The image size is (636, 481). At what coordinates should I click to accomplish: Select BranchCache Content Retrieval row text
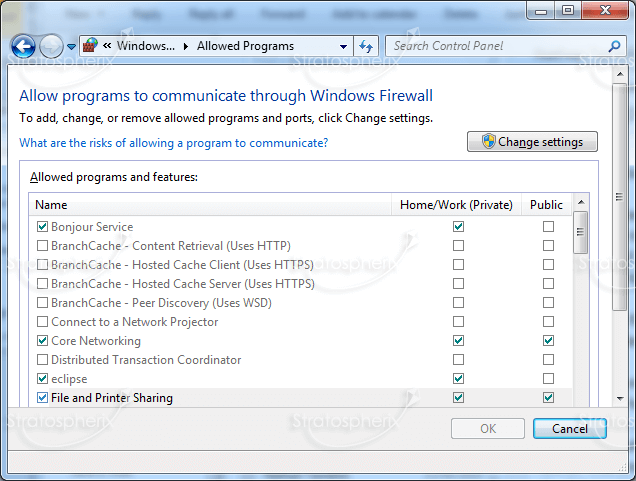171,246
